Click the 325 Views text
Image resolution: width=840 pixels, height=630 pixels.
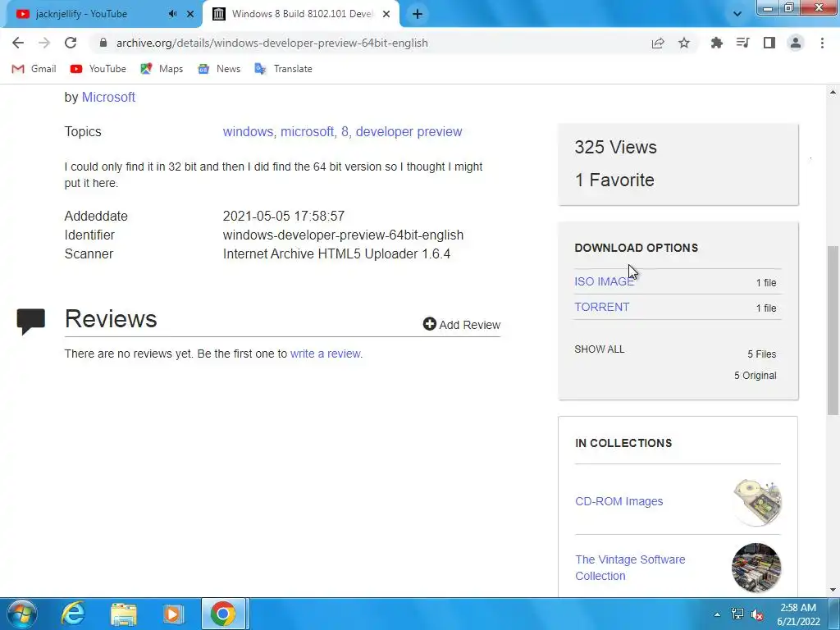point(615,148)
